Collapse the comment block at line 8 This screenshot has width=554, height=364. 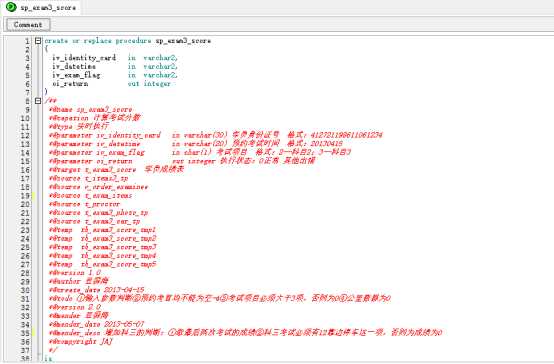tap(38, 101)
